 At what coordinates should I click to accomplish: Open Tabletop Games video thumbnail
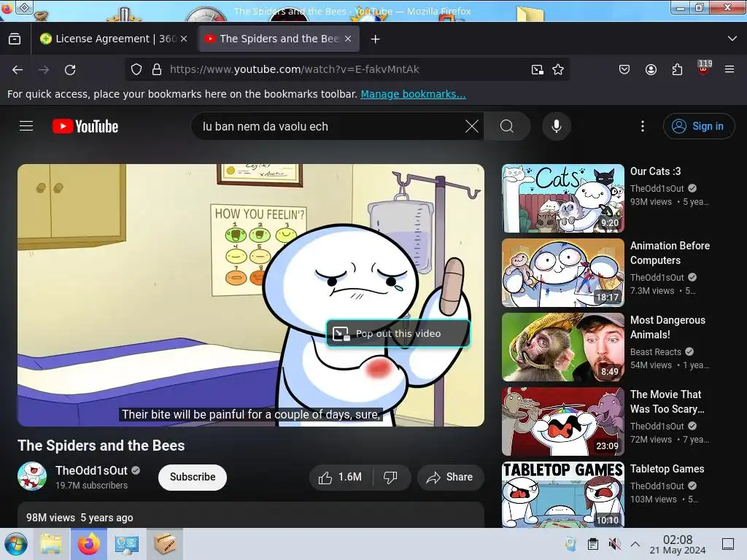pyautogui.click(x=562, y=495)
